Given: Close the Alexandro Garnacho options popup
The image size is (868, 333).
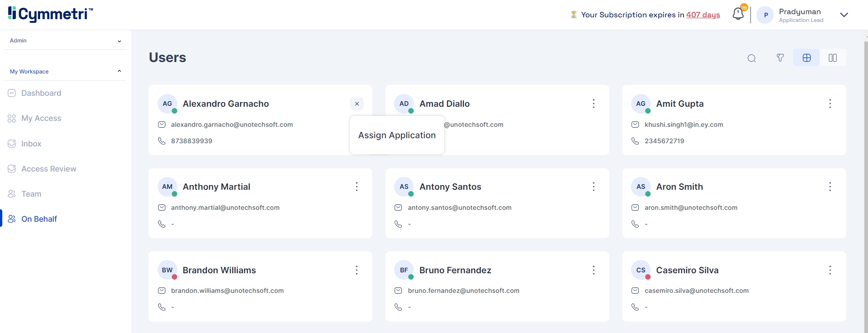Looking at the screenshot, I should [357, 104].
